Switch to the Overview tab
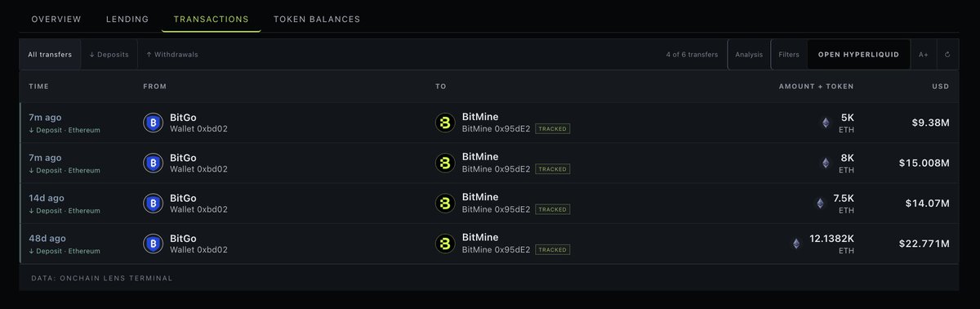Screen dimensions: 980x309 point(56,19)
